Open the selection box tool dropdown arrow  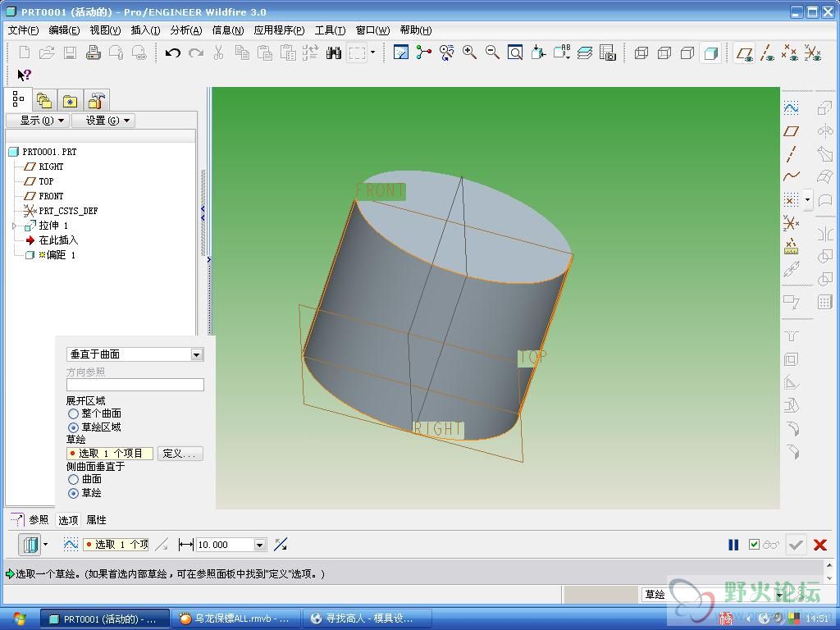(x=373, y=52)
